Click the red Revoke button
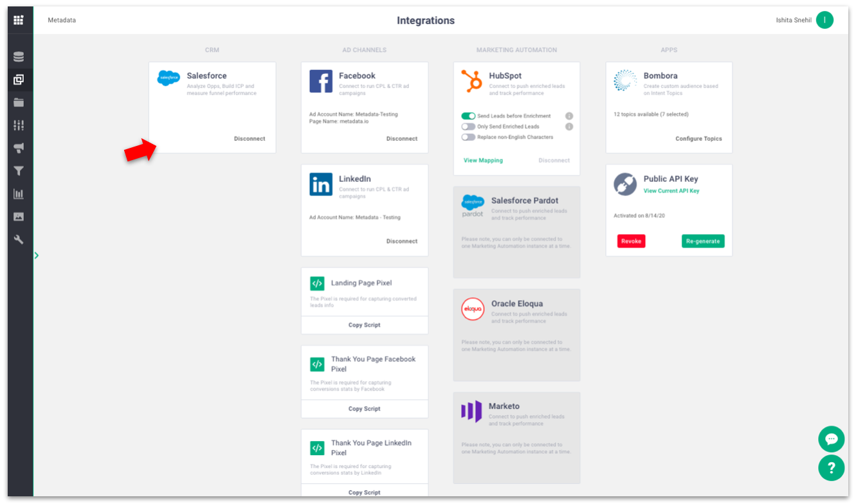The width and height of the screenshot is (856, 504). (631, 241)
